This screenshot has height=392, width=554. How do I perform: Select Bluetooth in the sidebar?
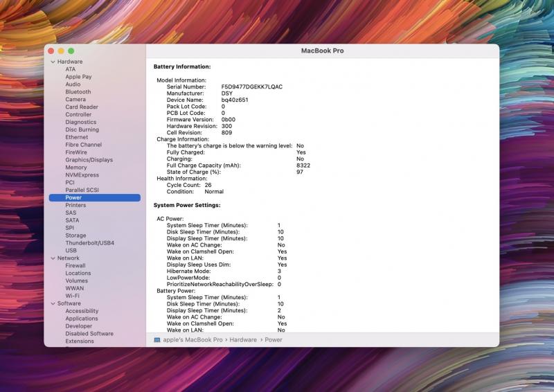click(78, 92)
